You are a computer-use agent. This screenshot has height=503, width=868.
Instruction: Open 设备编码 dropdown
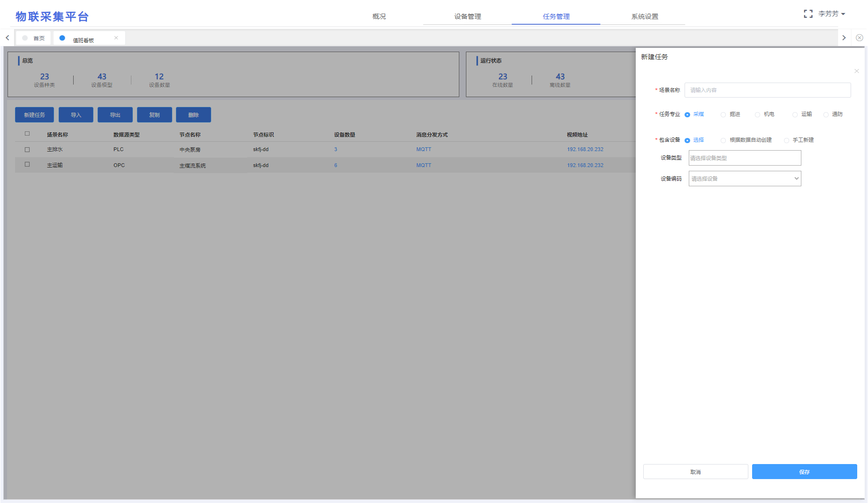tap(745, 179)
